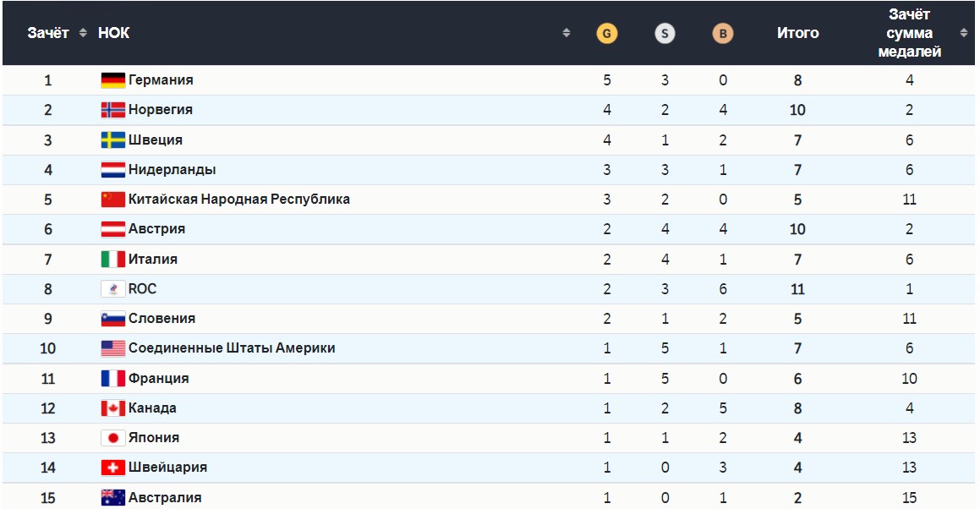980x509 pixels.
Task: Sort by Зачёт сумма медалей arrows
Action: pos(964,33)
